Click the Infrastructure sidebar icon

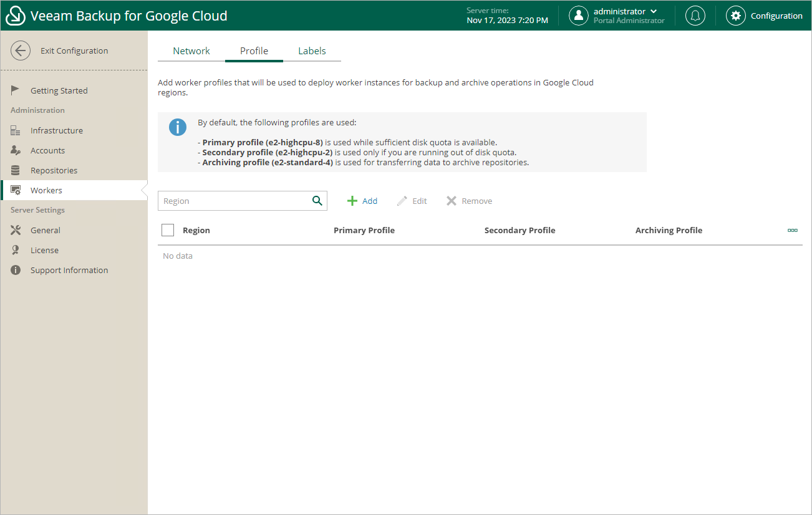(16, 130)
